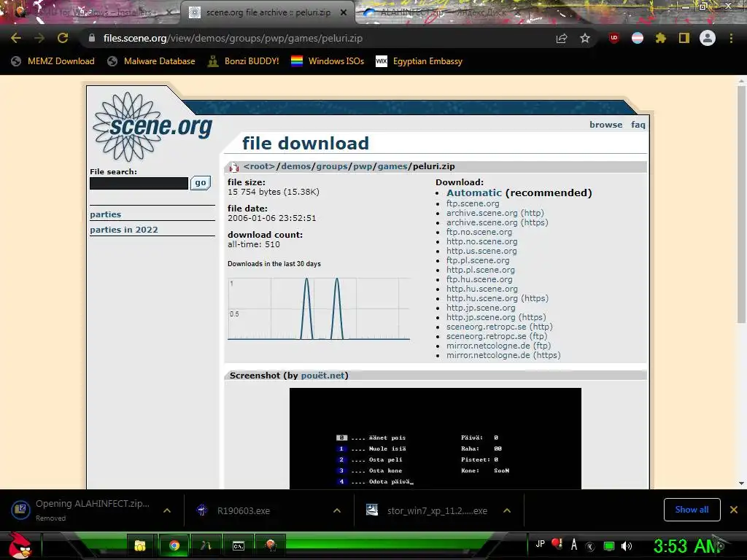Viewport: 747px width, 560px height.
Task: Download from ftp.pl.scene.org mirror
Action: (478, 260)
